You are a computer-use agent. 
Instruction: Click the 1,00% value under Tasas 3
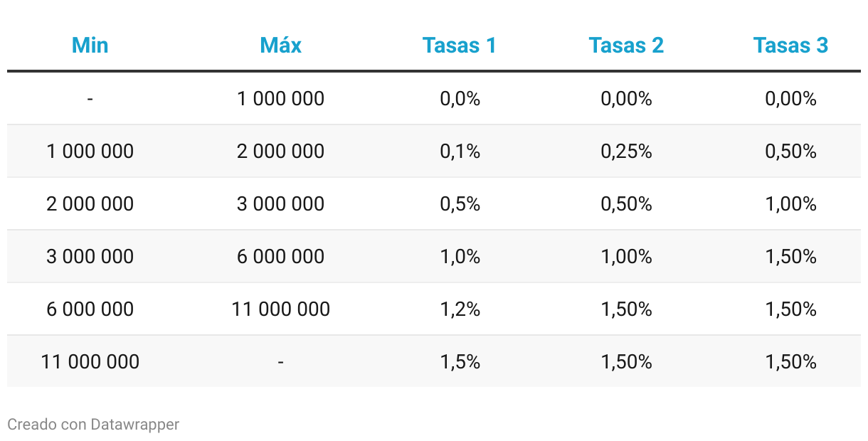790,203
